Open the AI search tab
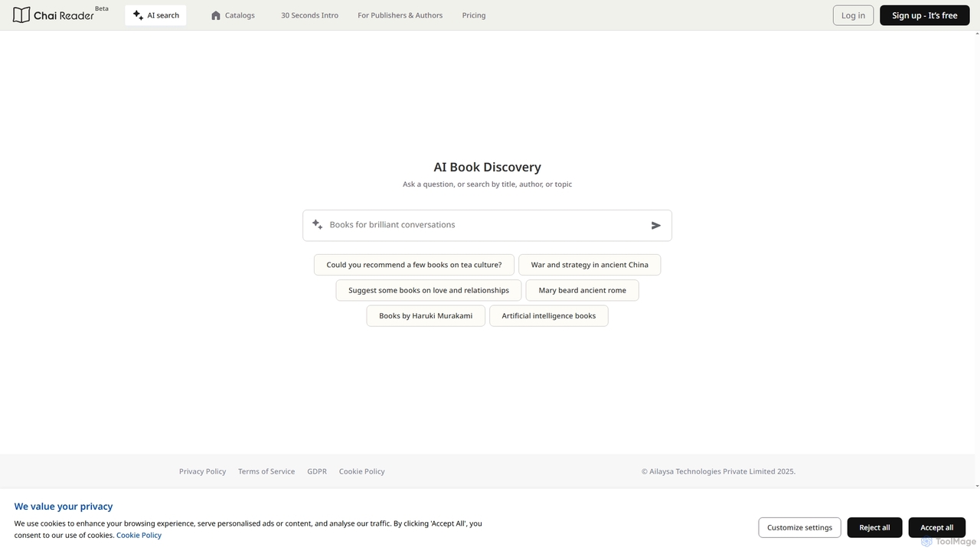The height and width of the screenshot is (551, 980). (155, 15)
